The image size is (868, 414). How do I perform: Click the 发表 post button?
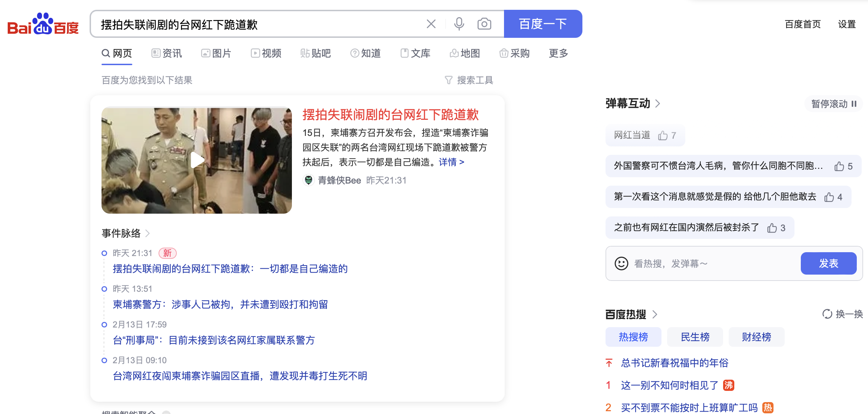tap(828, 263)
